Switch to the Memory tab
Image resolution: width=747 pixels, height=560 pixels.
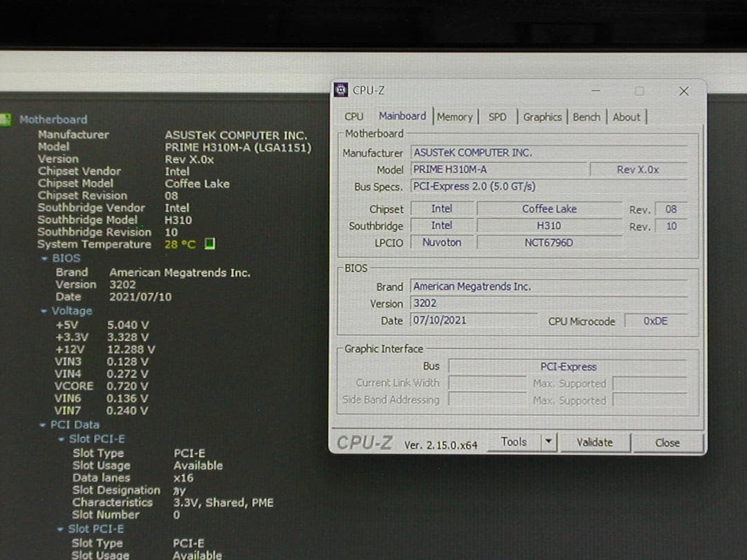(x=454, y=117)
